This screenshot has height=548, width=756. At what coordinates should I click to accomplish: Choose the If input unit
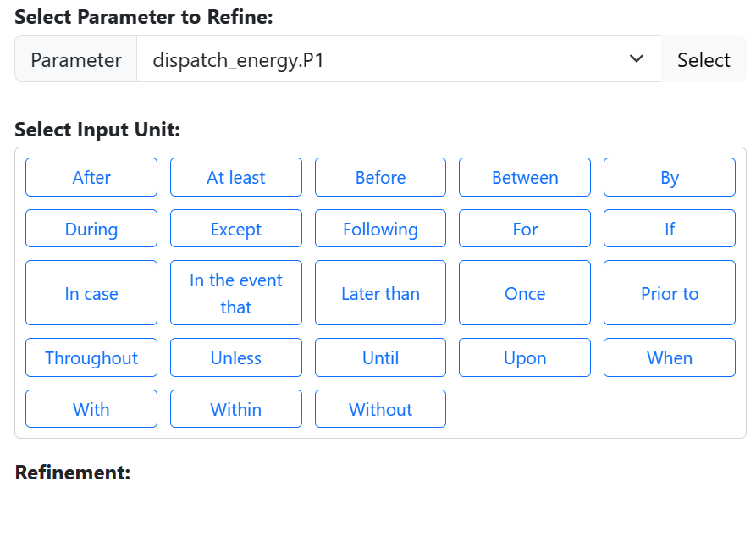[670, 229]
